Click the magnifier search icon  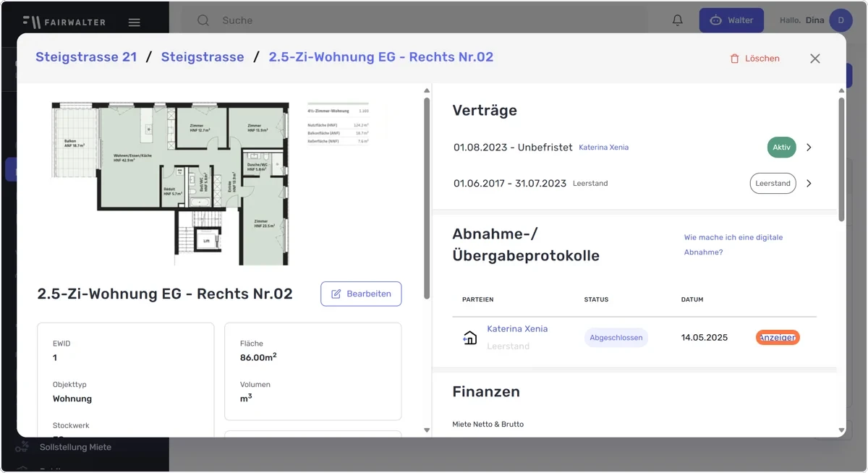[203, 20]
